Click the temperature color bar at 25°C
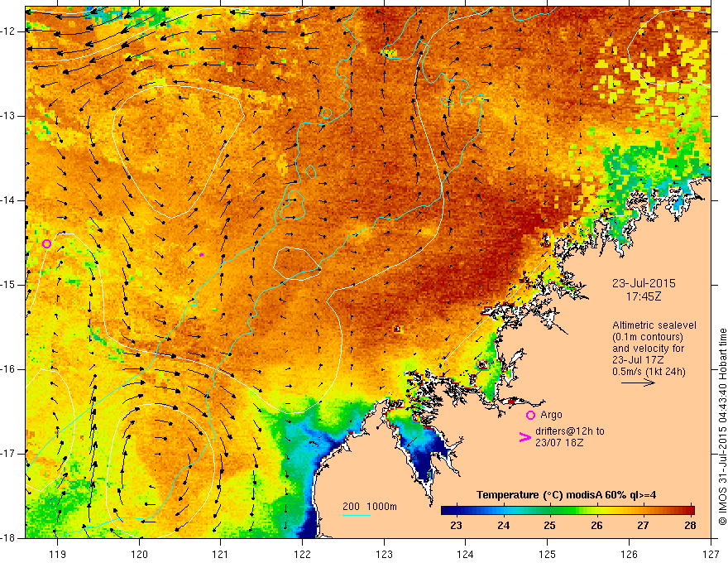728x563 pixels. click(550, 510)
